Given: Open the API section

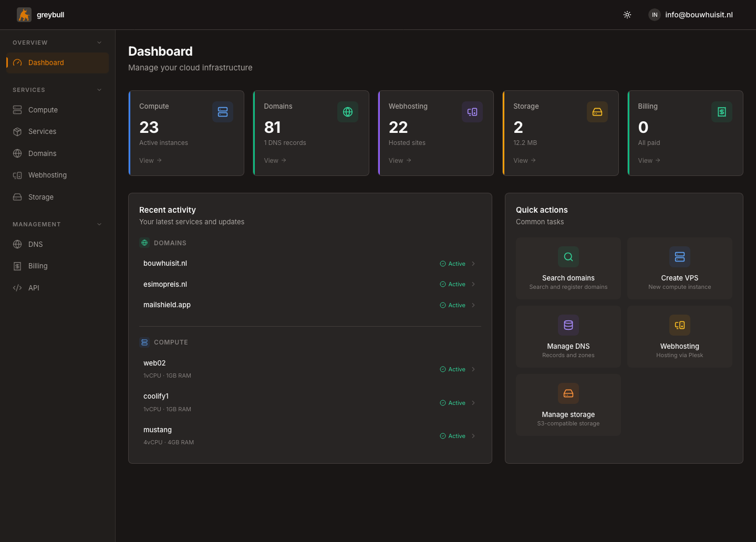Looking at the screenshot, I should 33,288.
